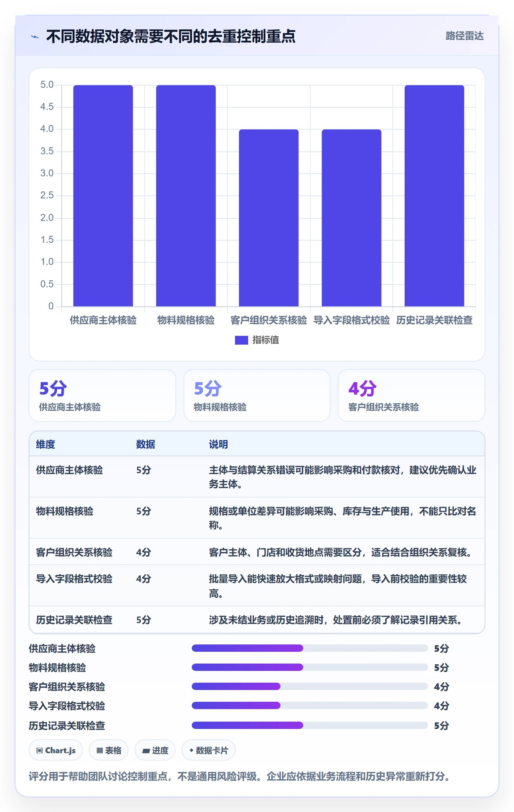Click the square icon in Chart.js chip
Viewport: 514px width, 812px height.
pyautogui.click(x=40, y=751)
